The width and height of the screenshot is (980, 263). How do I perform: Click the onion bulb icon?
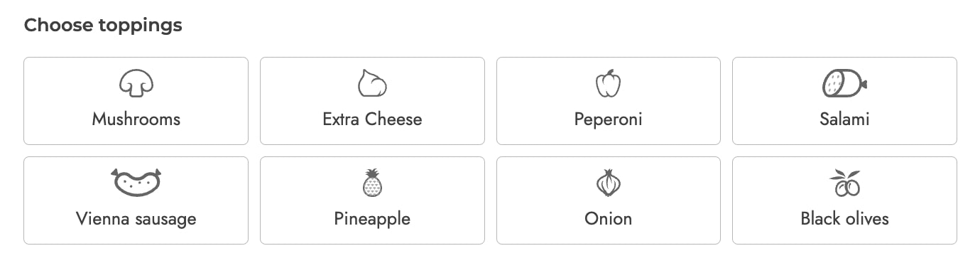click(608, 183)
